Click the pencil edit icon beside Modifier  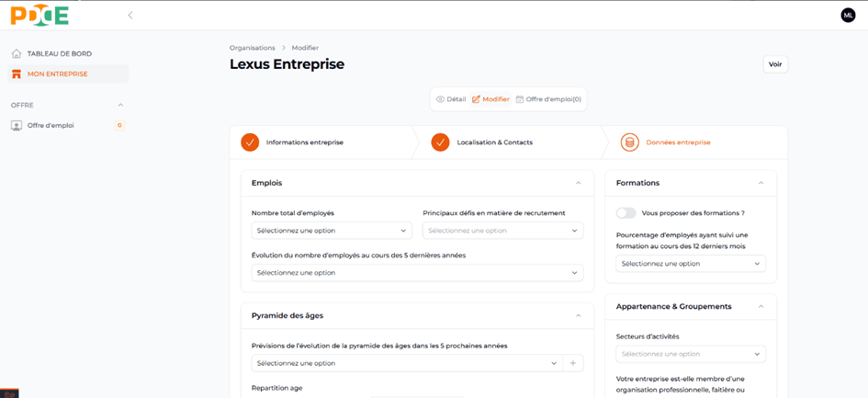pyautogui.click(x=476, y=99)
